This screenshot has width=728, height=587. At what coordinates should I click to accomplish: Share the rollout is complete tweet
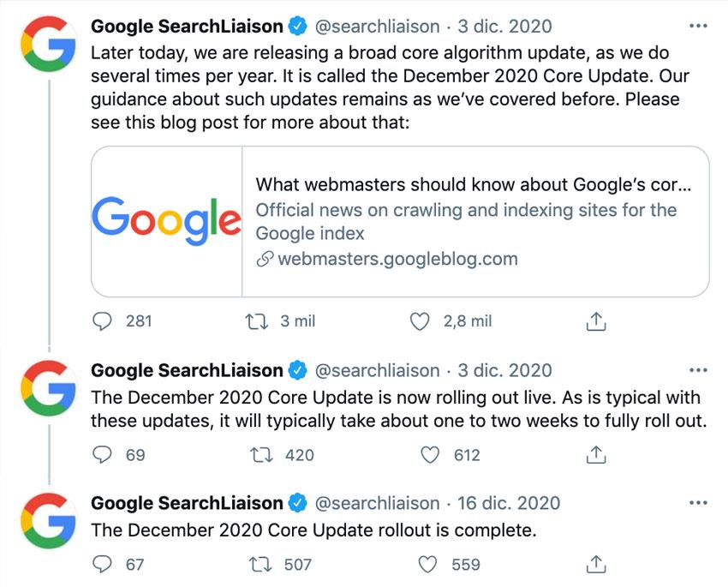(596, 565)
